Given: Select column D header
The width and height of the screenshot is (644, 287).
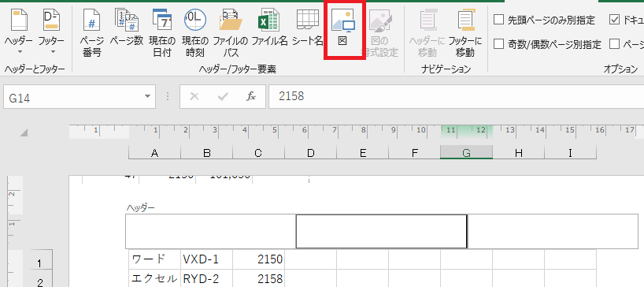Looking at the screenshot, I should pyautogui.click(x=310, y=153).
